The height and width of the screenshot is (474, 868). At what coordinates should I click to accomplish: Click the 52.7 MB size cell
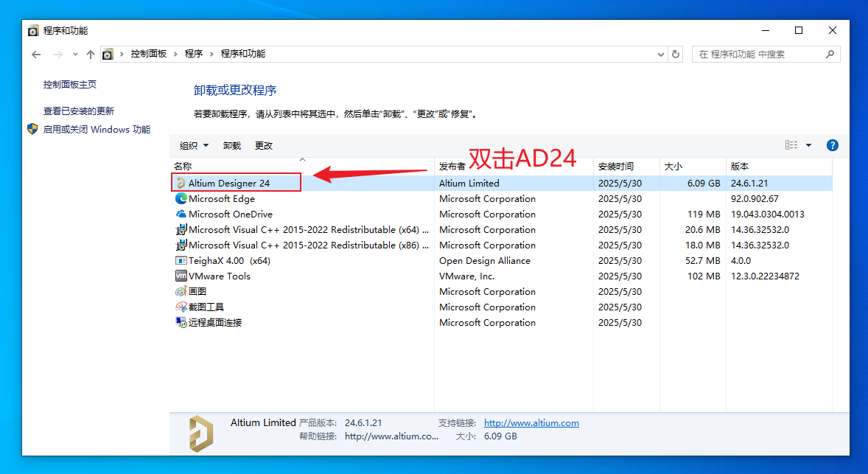pos(702,260)
